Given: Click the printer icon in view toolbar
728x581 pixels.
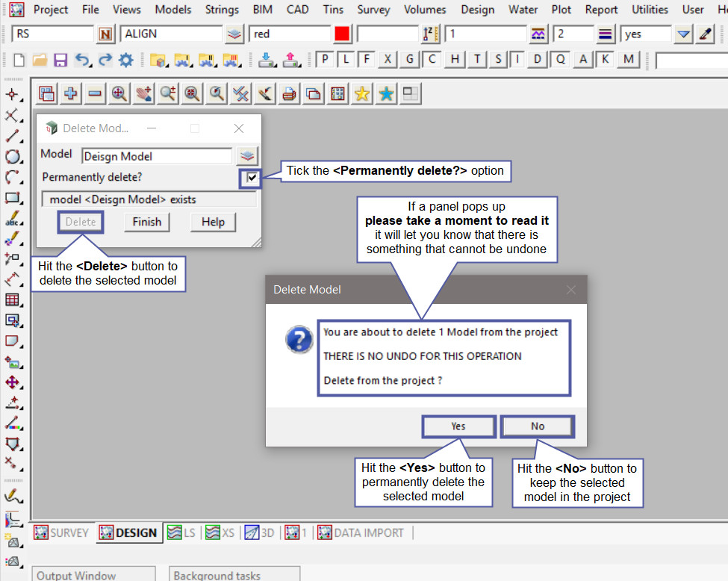Looking at the screenshot, I should 289,93.
